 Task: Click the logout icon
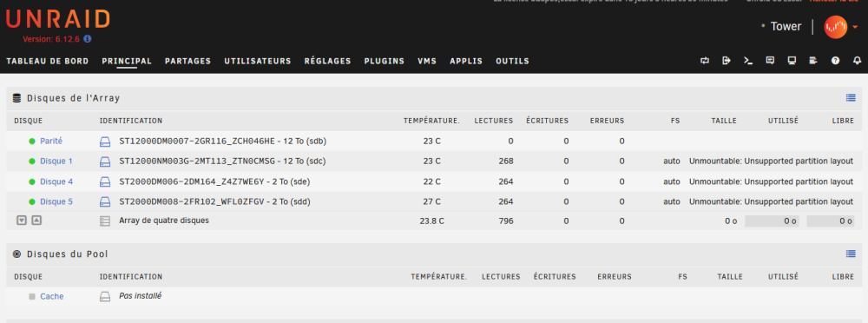point(727,61)
